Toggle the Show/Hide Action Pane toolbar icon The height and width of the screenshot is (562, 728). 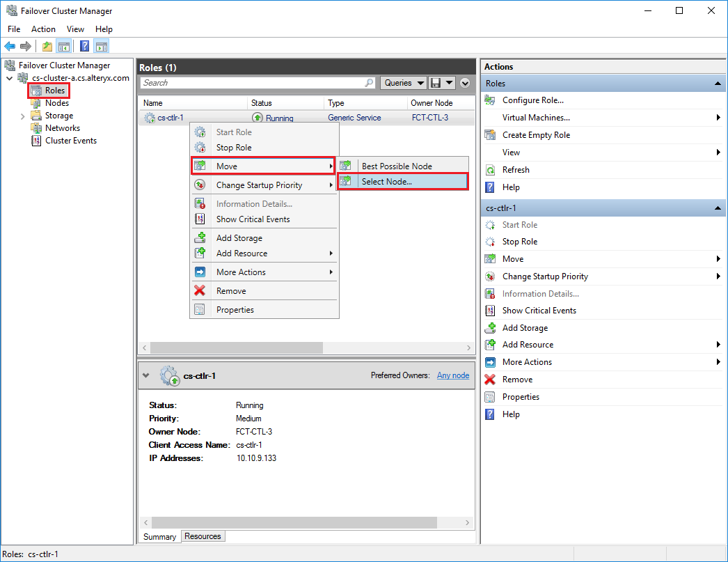tap(102, 46)
